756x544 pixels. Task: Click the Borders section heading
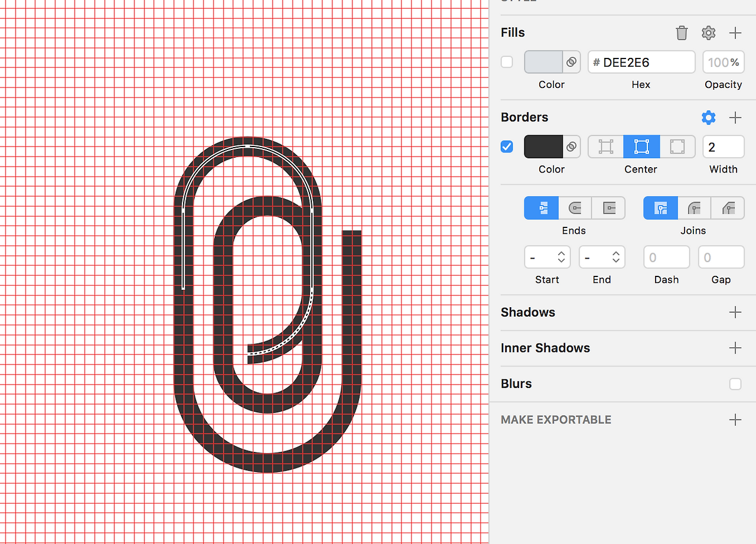click(524, 118)
